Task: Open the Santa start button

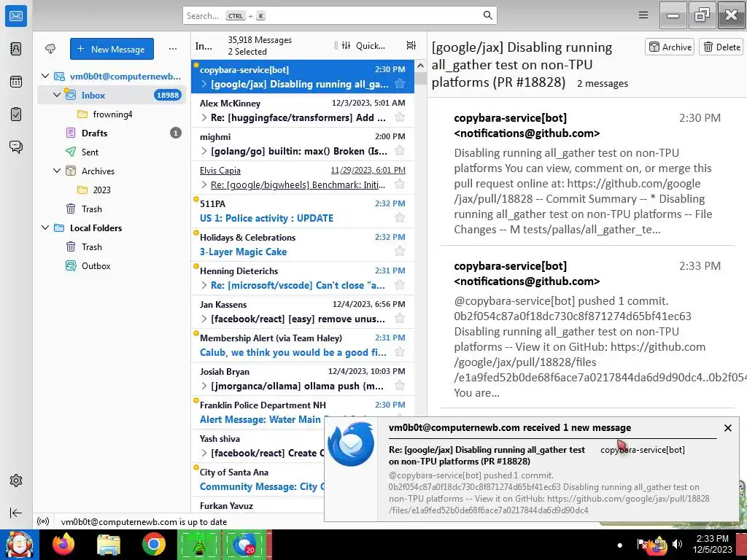Action: tap(19, 544)
